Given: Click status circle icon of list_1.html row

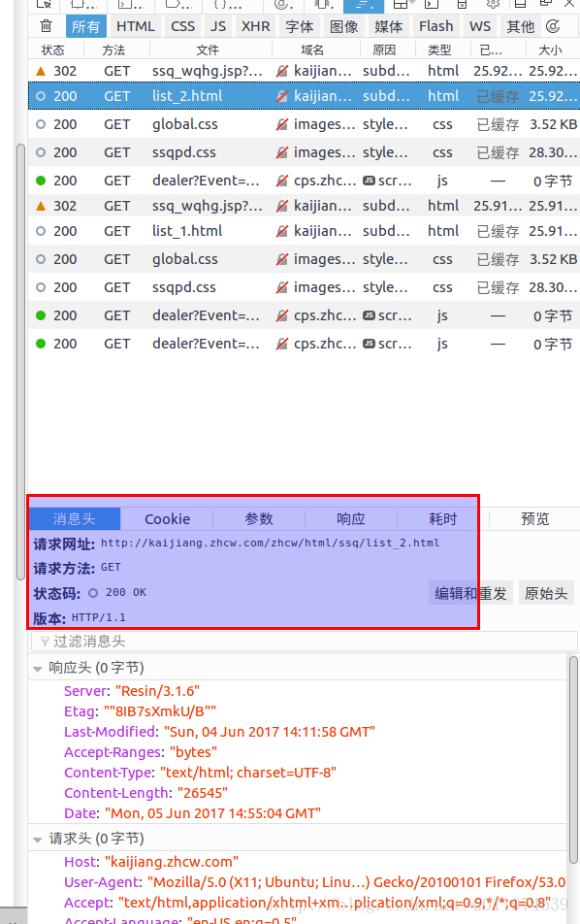Looking at the screenshot, I should click(x=41, y=231).
